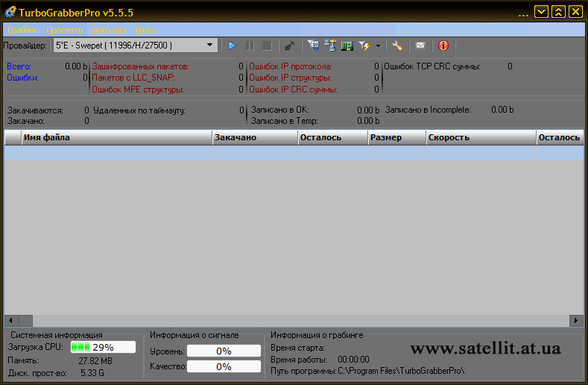This screenshot has height=385, width=588.
Task: Click the stop grabbing square icon
Action: pyautogui.click(x=267, y=46)
